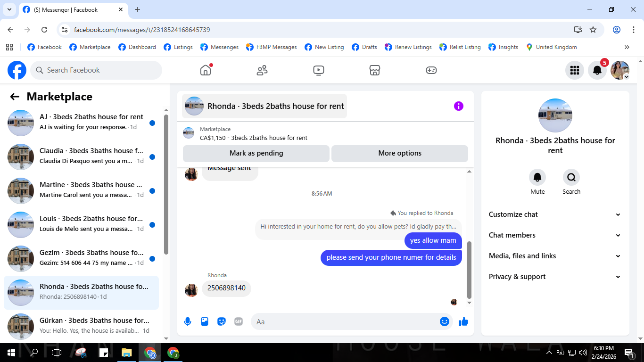Screen dimensions: 644x362
Task: Show more bookmarks with double chevron
Action: click(627, 47)
